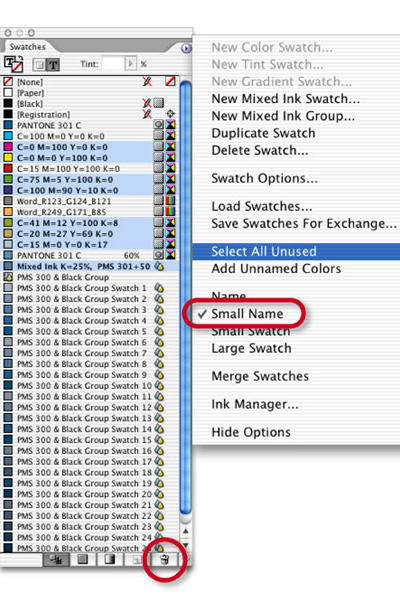Select the magenta C=0 M=100 swatch chip
400x594 pixels.
8,147
